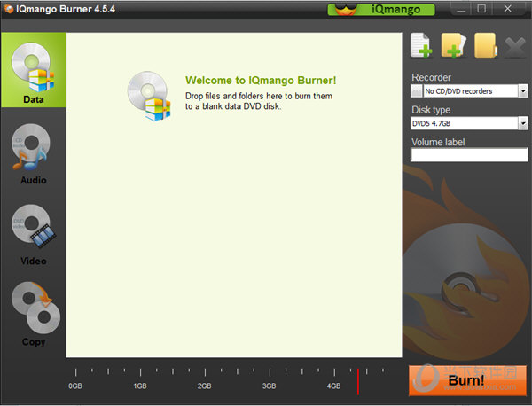
Task: Click the Welcome to IQmango Burner heading
Action: point(261,81)
